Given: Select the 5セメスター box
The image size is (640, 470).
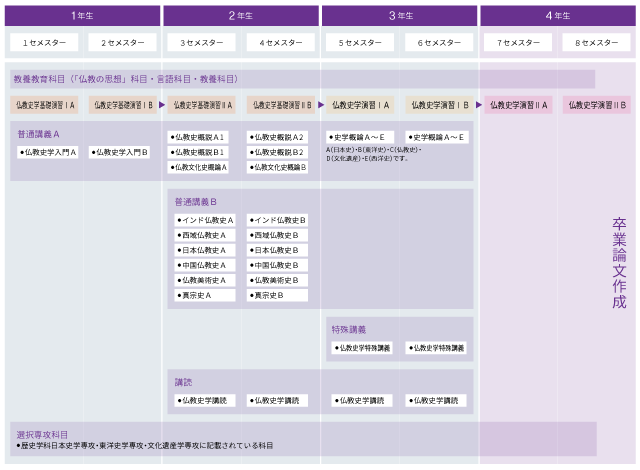Looking at the screenshot, I should (360, 42).
